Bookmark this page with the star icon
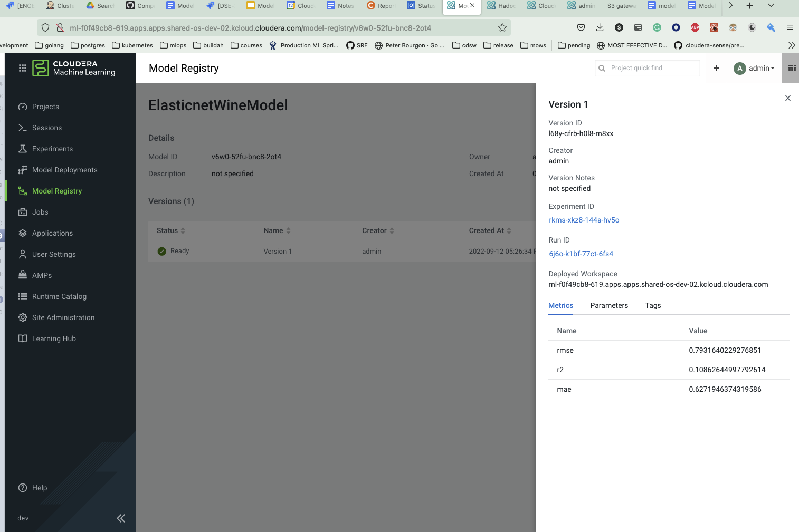Image resolution: width=799 pixels, height=532 pixels. coord(502,27)
